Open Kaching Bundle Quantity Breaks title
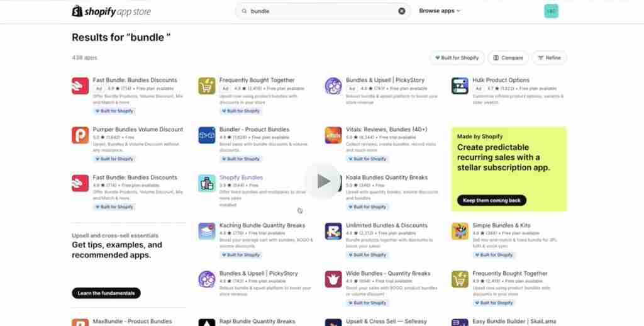 pos(262,226)
